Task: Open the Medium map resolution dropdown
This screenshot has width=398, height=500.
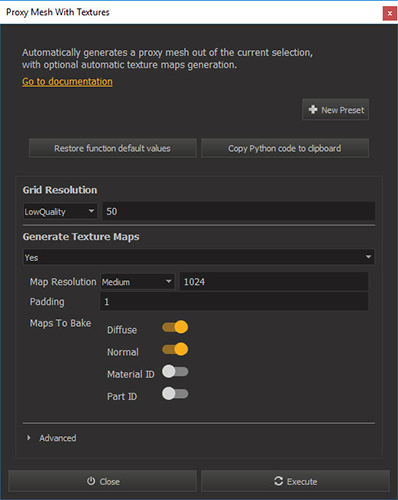Action: pos(137,282)
